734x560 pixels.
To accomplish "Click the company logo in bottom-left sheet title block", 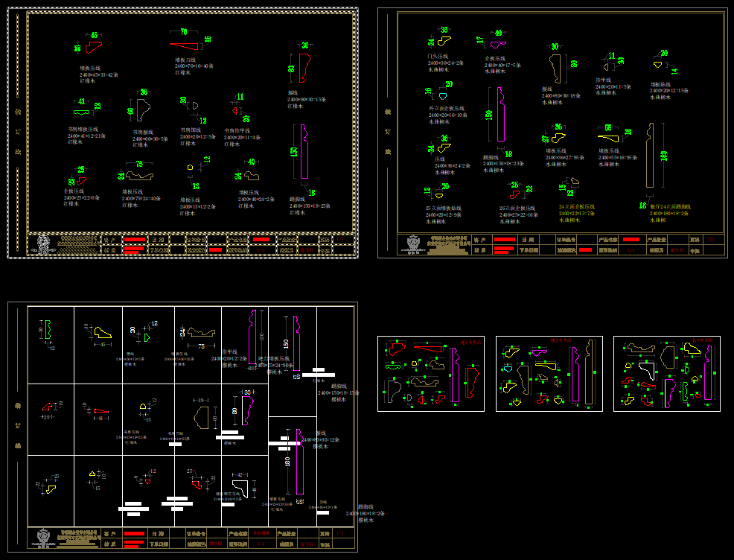I will (43, 538).
